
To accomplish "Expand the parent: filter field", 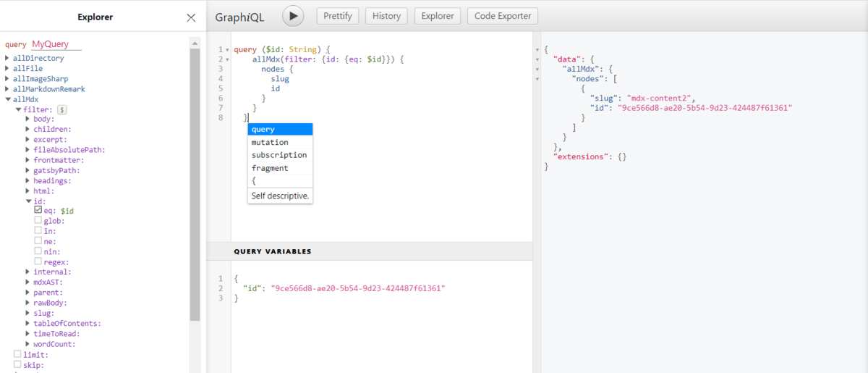I will 28,293.
